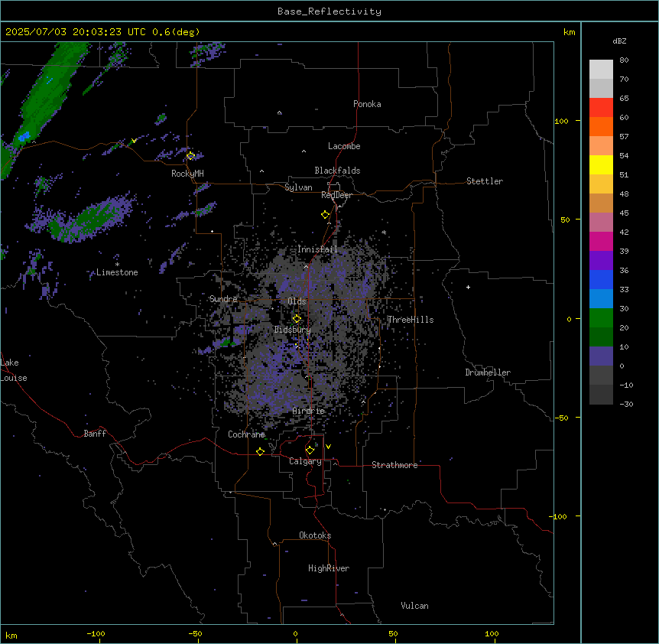Select the yellow diamond marker between Olds and Didsbury
This screenshot has height=644, width=659.
[x=297, y=318]
